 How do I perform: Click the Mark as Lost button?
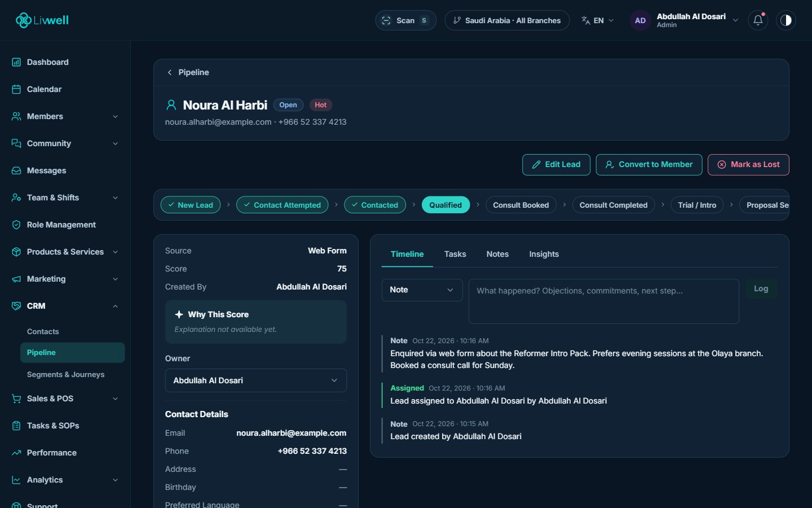pyautogui.click(x=748, y=165)
